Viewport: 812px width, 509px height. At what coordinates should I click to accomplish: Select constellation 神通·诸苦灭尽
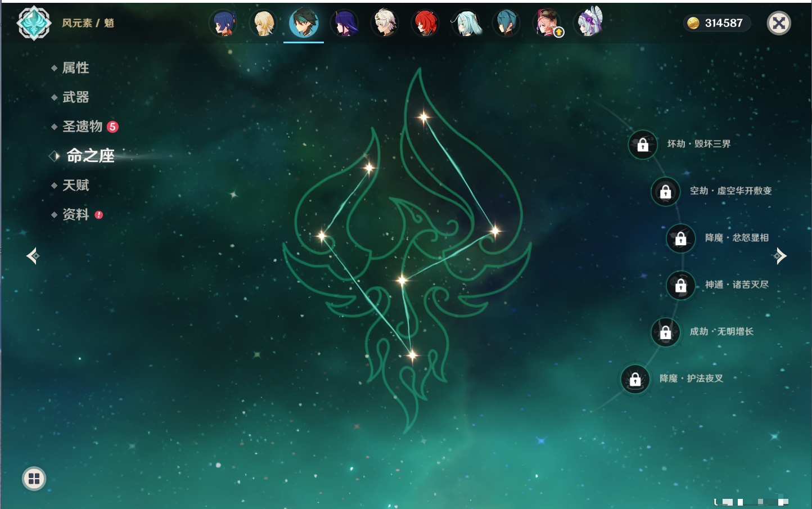680,286
